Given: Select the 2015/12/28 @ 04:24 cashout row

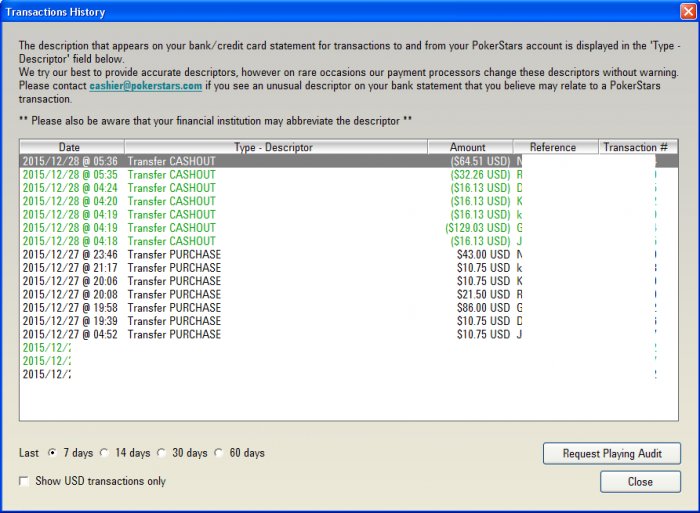Looking at the screenshot, I should pos(349,188).
